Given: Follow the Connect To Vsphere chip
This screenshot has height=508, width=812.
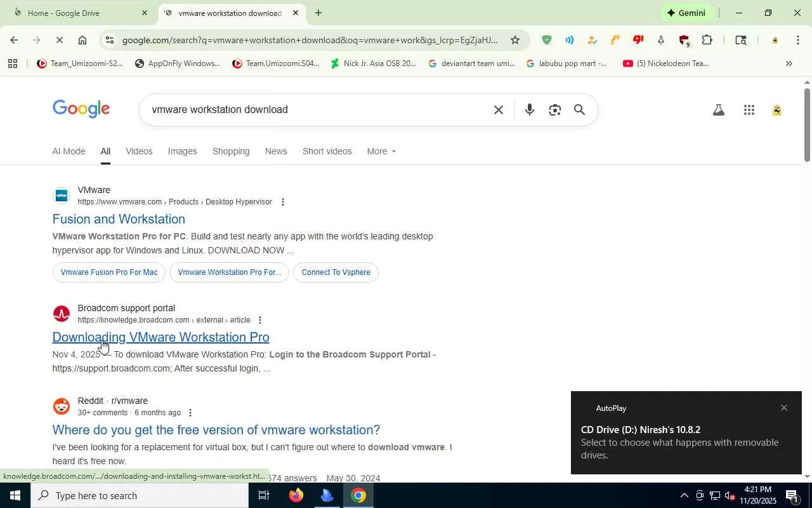Looking at the screenshot, I should click(336, 272).
